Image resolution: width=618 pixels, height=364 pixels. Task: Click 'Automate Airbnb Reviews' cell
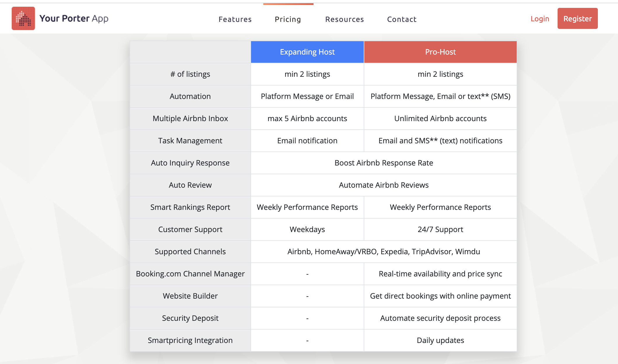click(384, 185)
